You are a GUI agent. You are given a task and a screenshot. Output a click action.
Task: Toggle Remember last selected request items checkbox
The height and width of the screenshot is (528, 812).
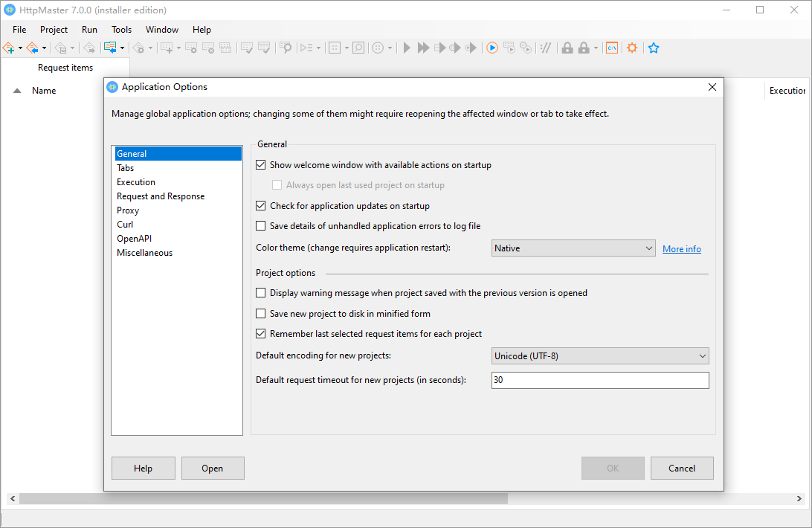point(261,334)
